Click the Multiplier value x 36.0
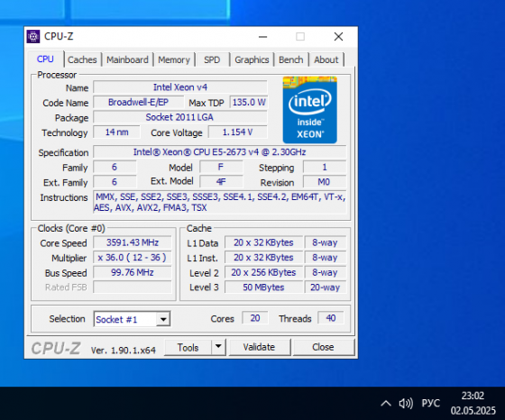 tap(133, 258)
